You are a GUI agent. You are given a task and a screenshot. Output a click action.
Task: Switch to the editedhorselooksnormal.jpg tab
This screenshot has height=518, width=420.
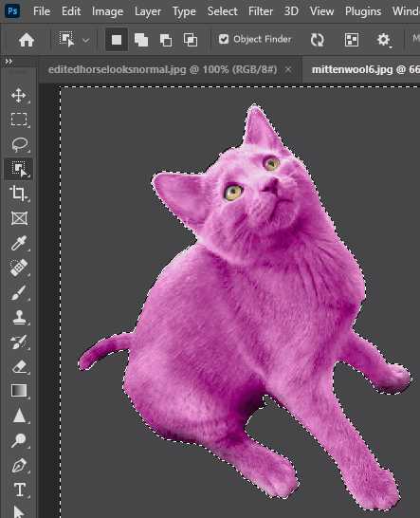click(x=162, y=69)
